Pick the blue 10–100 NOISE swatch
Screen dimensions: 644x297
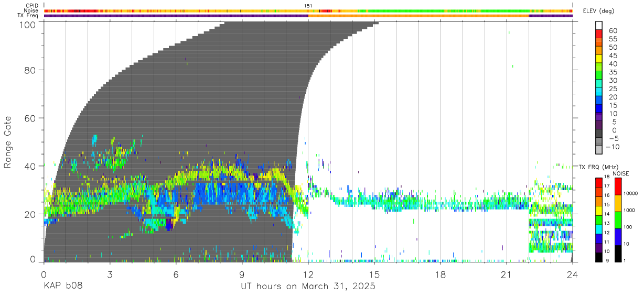(x=618, y=236)
